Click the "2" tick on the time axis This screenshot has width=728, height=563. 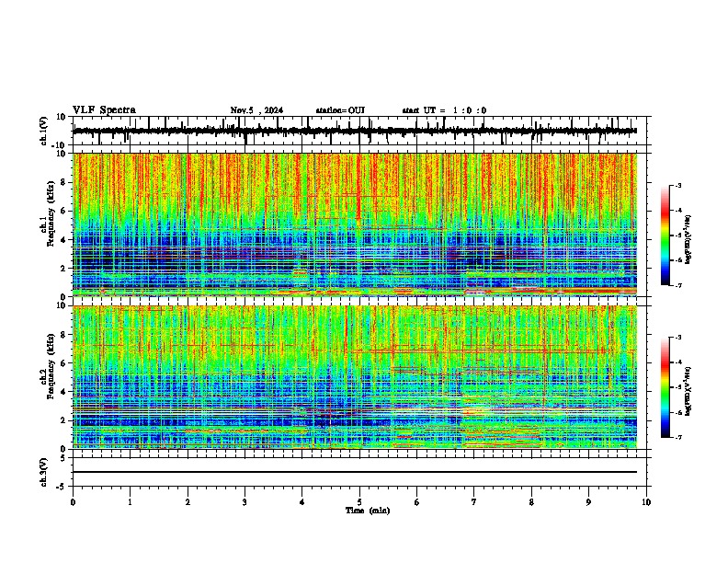click(188, 502)
